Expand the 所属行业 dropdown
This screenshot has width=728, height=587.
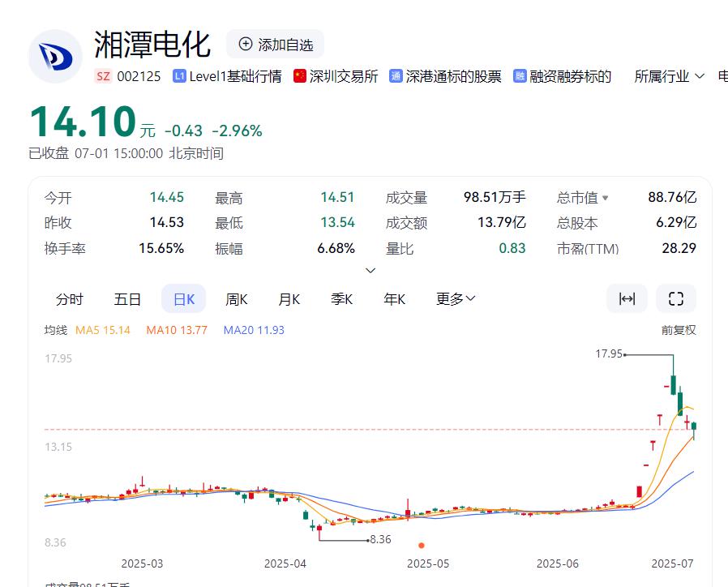pyautogui.click(x=669, y=76)
